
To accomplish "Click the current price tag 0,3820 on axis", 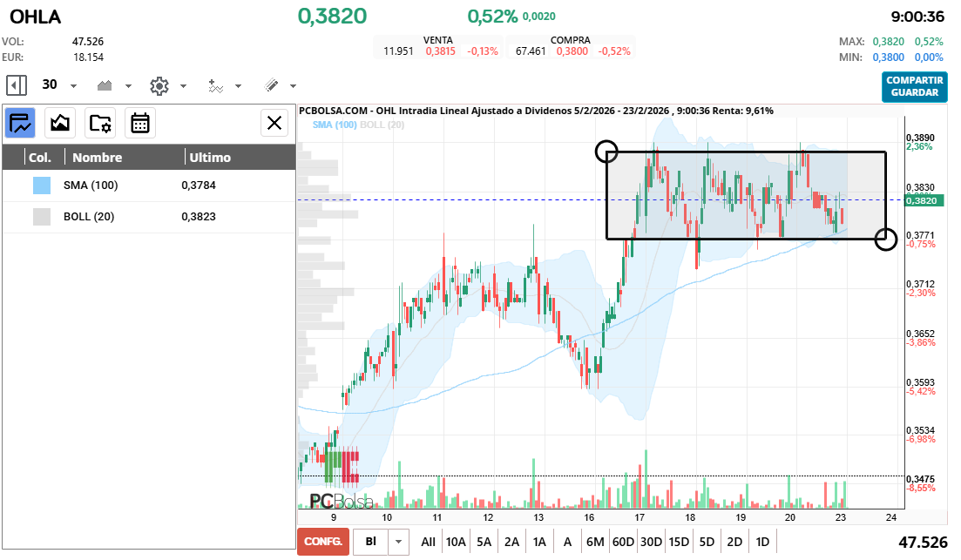I will [x=924, y=200].
